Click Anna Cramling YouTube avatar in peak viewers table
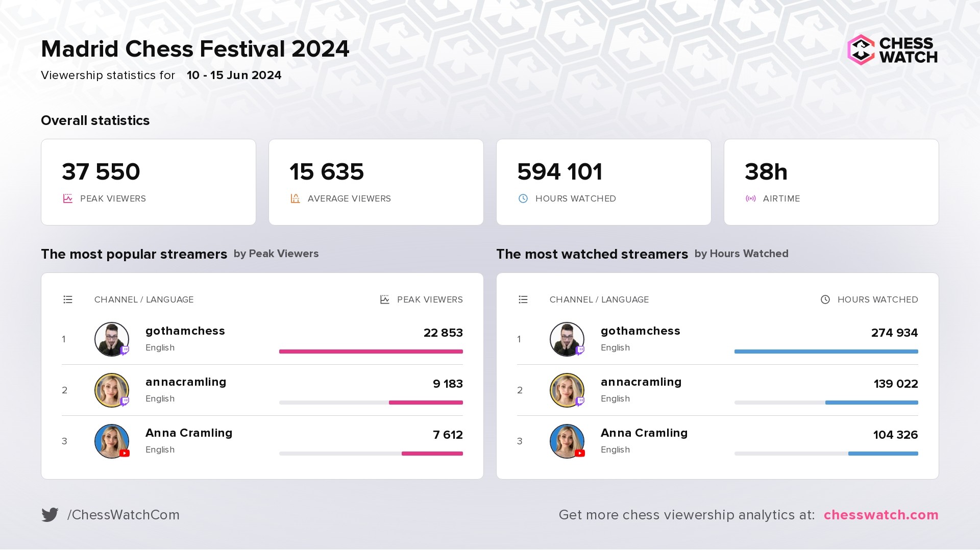 [x=112, y=441]
